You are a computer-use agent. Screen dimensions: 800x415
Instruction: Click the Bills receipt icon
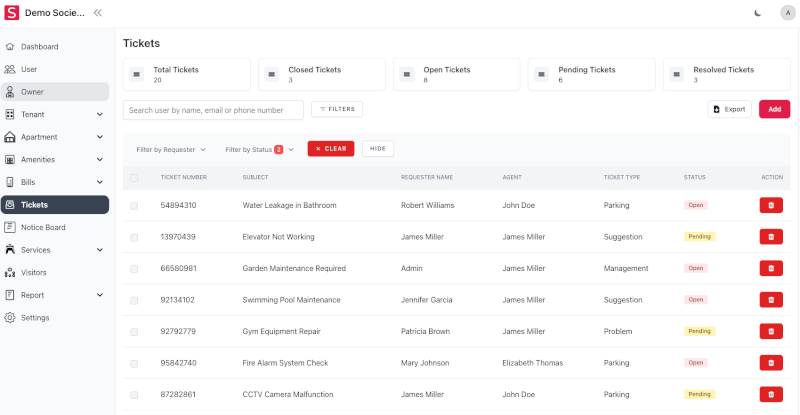[10, 182]
